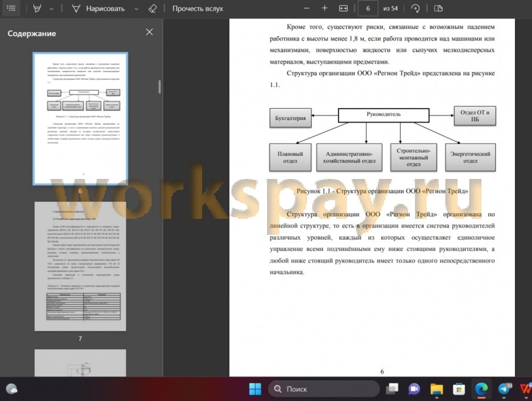Click the Отдел ОТ и ПБ box
The image size is (532, 401).
pyautogui.click(x=475, y=116)
